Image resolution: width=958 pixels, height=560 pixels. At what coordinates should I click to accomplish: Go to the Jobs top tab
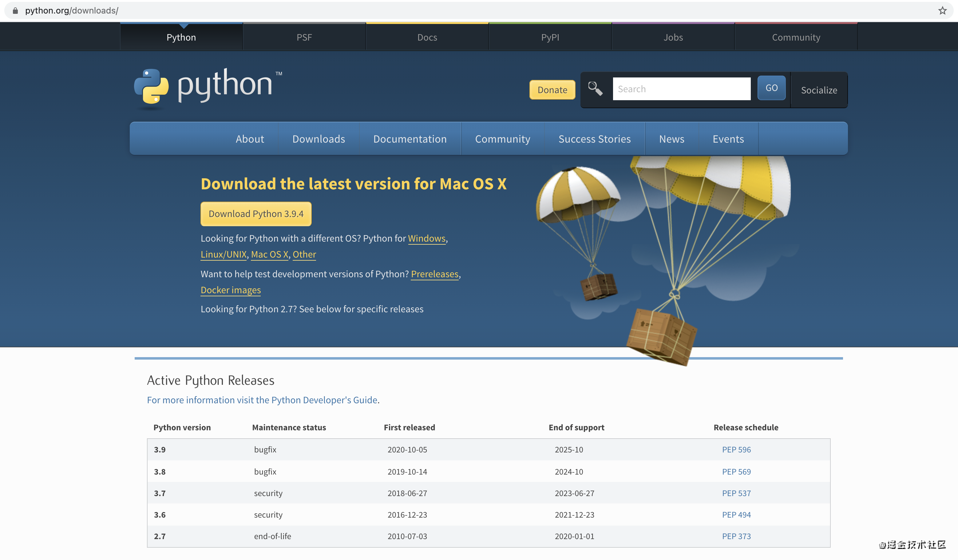(x=673, y=37)
